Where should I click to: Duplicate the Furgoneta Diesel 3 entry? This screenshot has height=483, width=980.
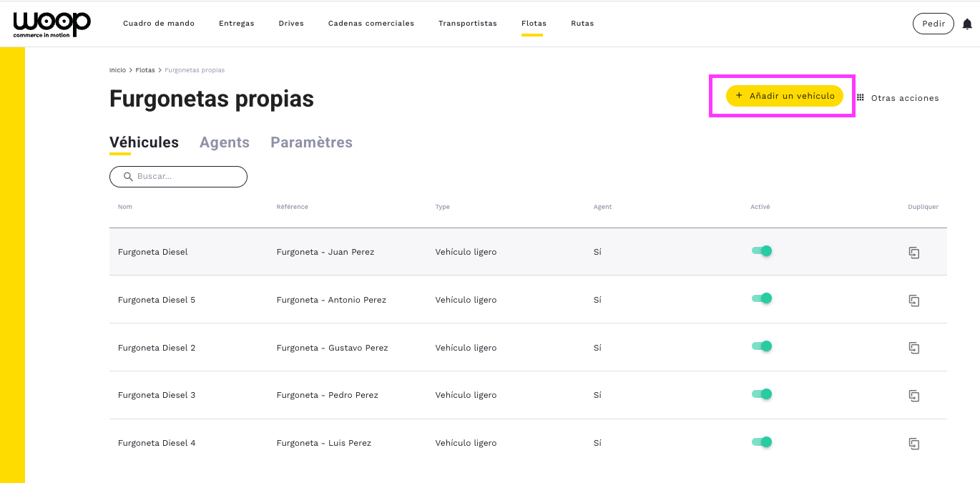[913, 396]
